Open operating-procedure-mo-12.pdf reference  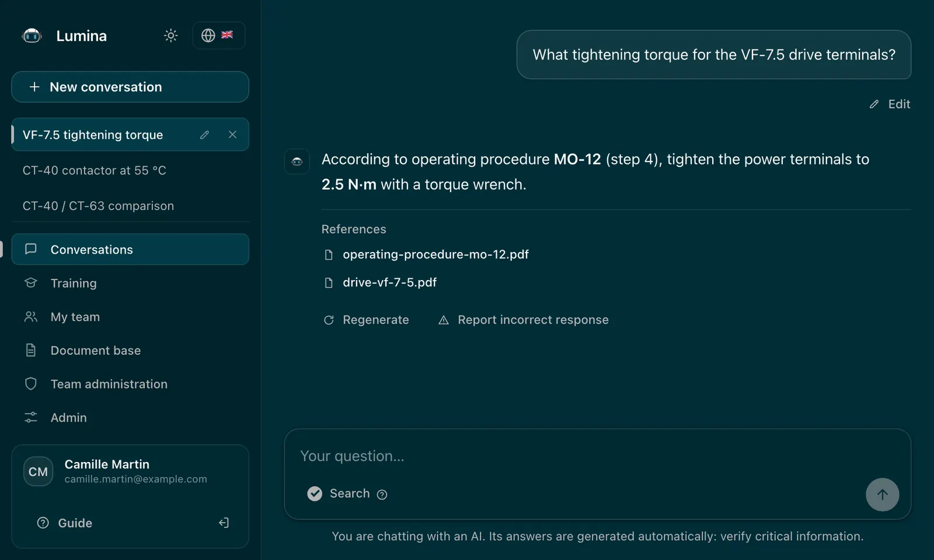coord(426,254)
